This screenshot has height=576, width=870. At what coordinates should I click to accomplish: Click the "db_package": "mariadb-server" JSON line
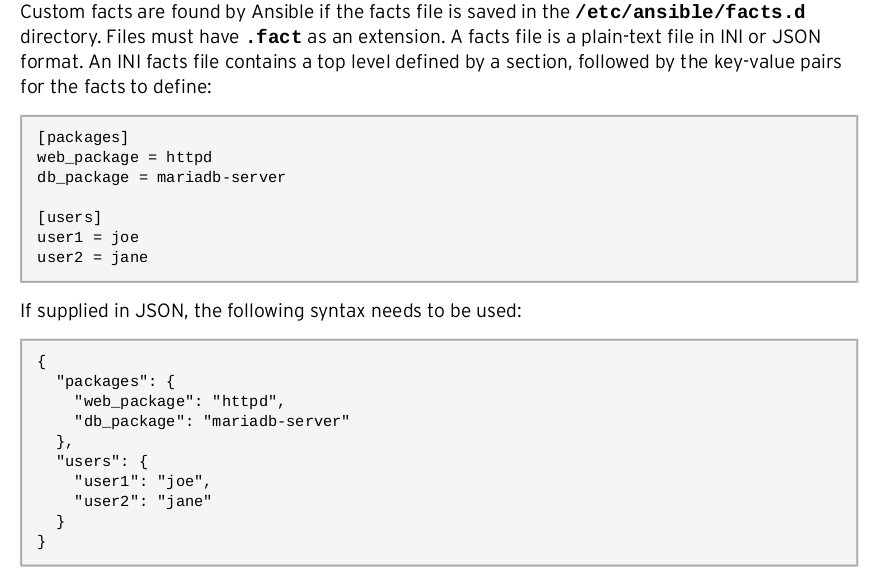pyautogui.click(x=211, y=421)
